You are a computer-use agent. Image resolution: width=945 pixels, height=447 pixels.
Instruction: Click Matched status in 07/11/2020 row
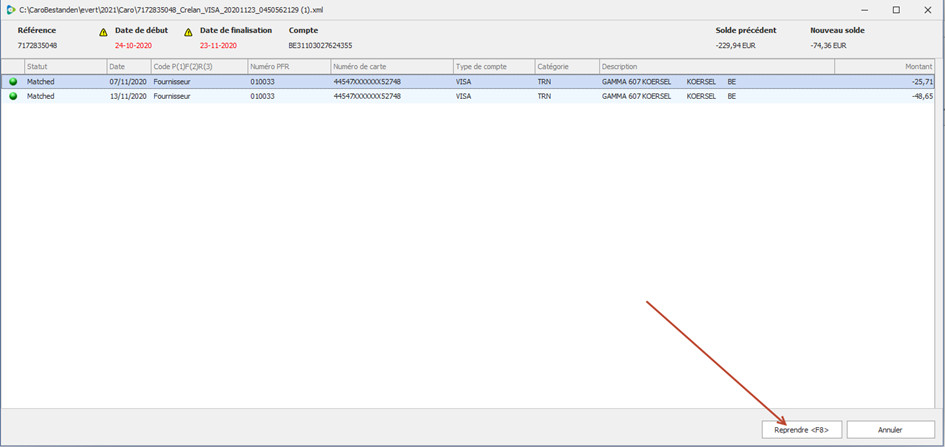click(x=40, y=81)
